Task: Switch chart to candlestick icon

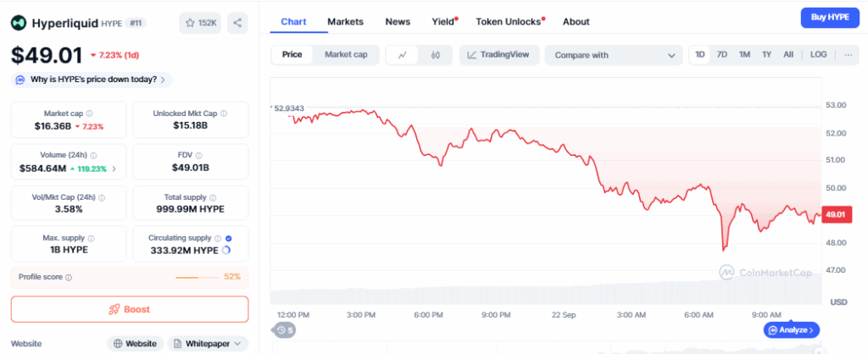Action: point(436,55)
